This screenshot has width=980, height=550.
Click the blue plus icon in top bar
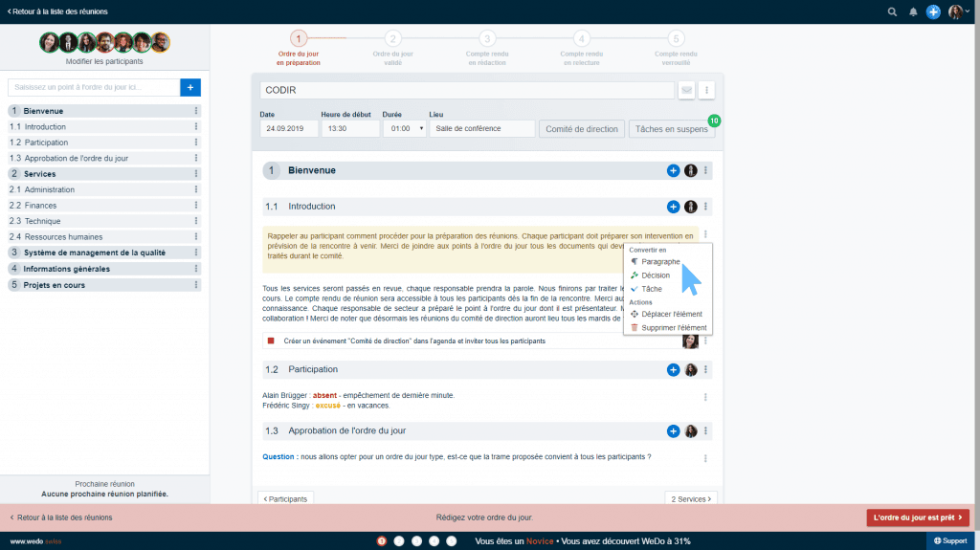click(933, 11)
